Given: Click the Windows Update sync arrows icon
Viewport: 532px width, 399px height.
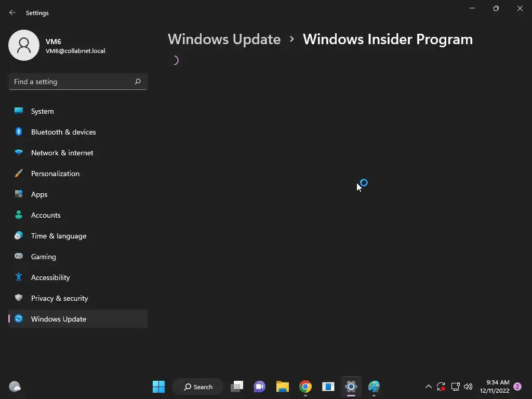Looking at the screenshot, I should [x=19, y=318].
